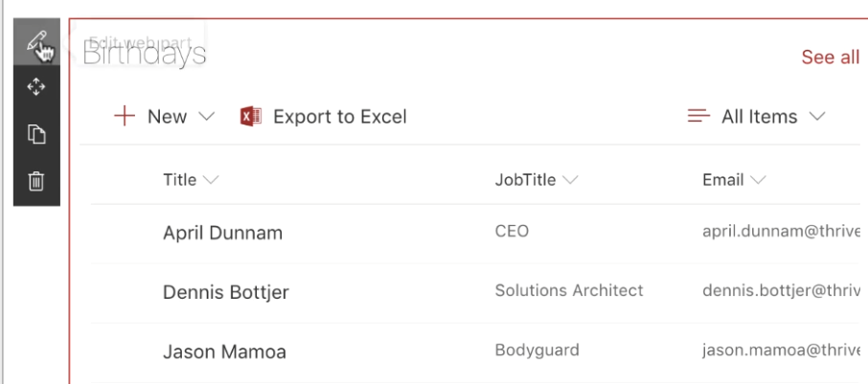868x384 pixels.
Task: Click the Birthdays web part title
Action: [x=145, y=55]
